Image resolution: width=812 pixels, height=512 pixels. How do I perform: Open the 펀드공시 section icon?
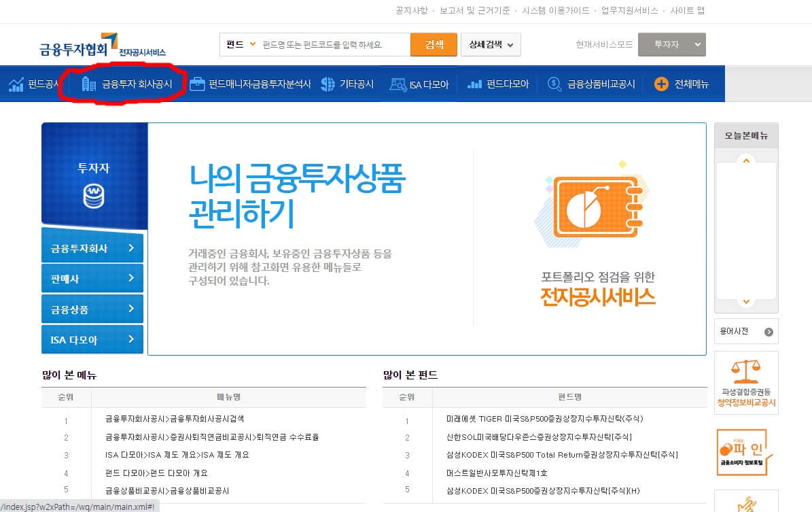pyautogui.click(x=19, y=83)
